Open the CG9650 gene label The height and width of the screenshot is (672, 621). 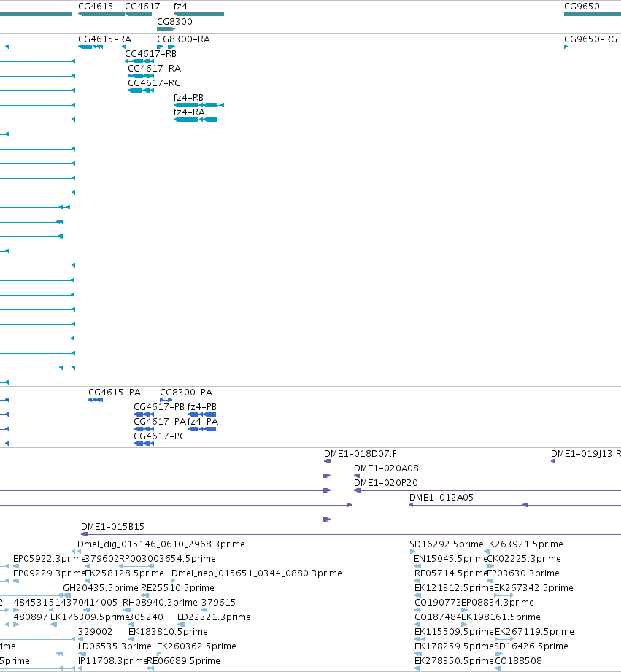click(582, 7)
